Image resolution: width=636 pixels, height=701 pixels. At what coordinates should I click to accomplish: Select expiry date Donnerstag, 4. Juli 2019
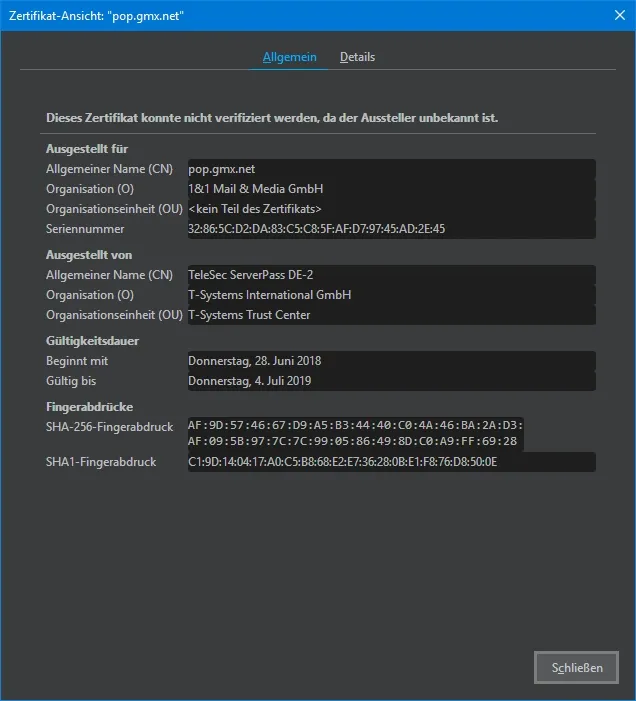coord(392,381)
